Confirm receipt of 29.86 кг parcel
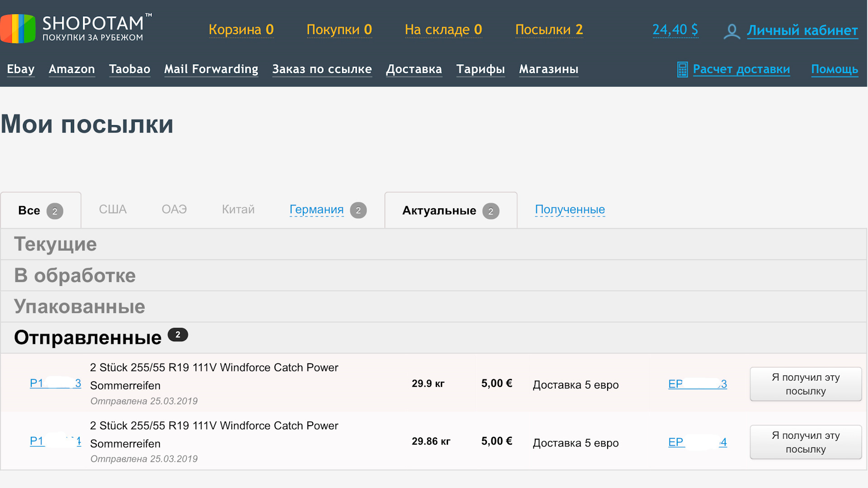 coord(806,442)
